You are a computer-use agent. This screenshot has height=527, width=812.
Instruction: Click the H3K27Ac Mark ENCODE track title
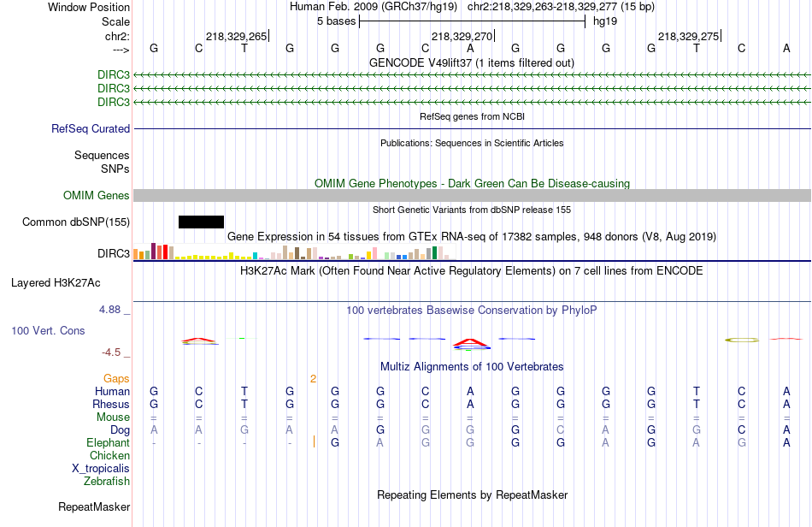[471, 270]
